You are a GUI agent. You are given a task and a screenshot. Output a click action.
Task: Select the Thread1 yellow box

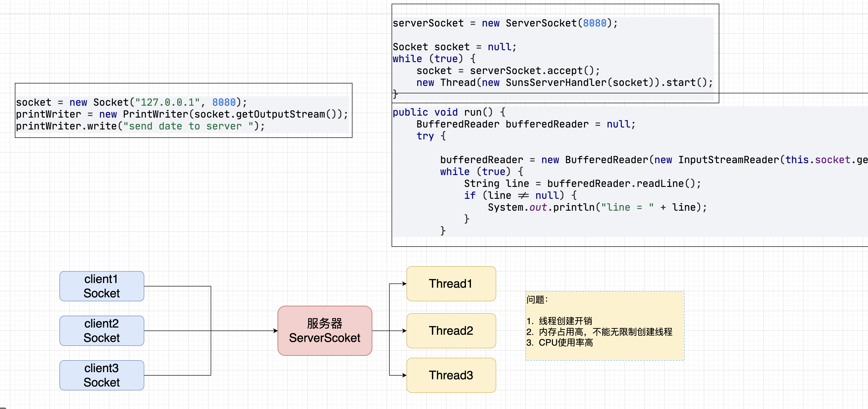(451, 284)
